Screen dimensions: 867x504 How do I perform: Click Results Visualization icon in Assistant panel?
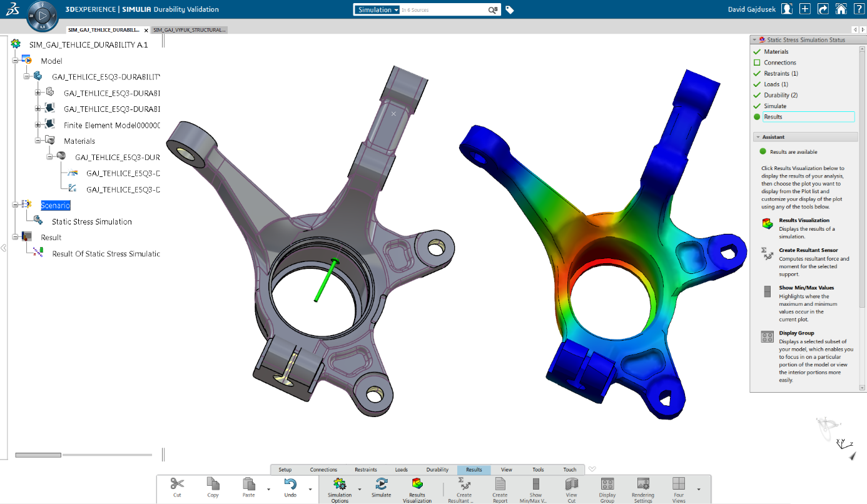coord(768,224)
